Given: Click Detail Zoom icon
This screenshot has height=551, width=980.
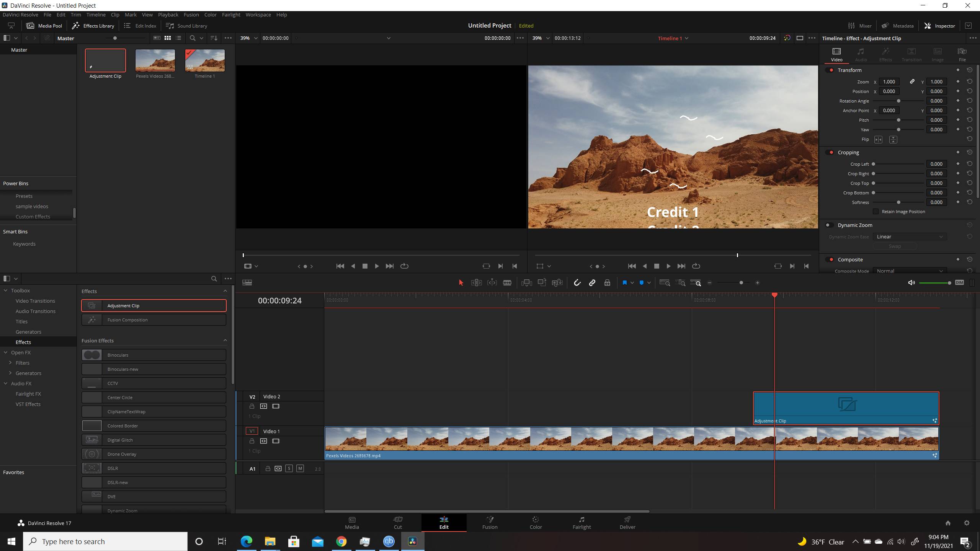Looking at the screenshot, I should (x=680, y=283).
